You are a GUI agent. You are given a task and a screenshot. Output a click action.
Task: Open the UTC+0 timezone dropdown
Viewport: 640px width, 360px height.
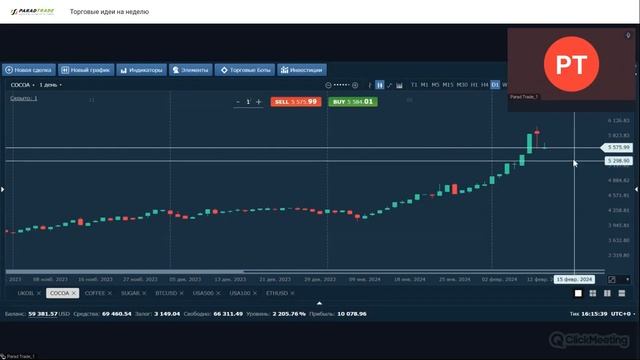[x=623, y=314]
